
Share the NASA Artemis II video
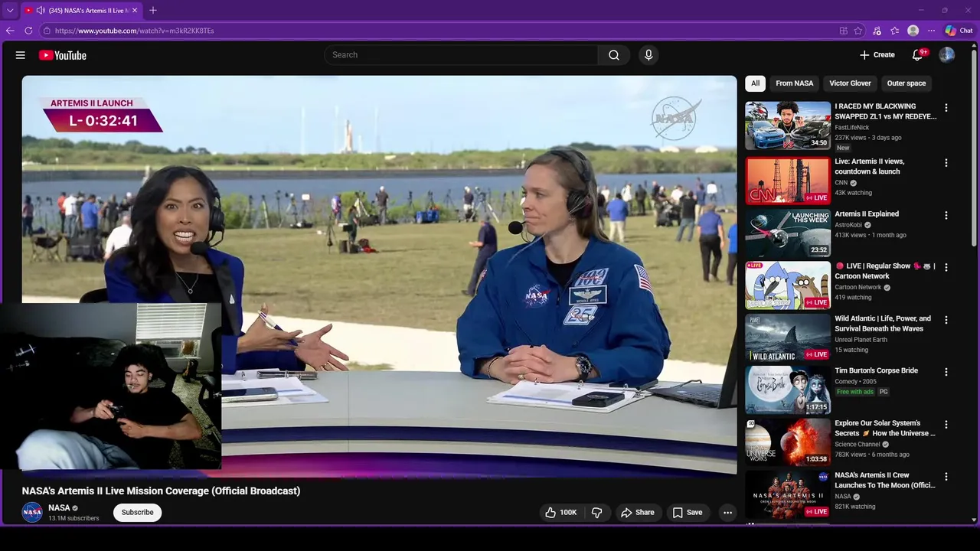point(638,513)
